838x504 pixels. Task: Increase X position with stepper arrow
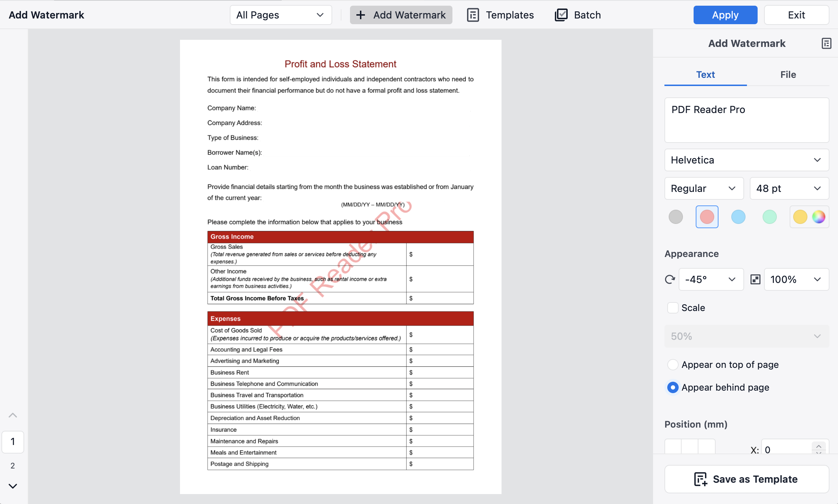pyautogui.click(x=818, y=446)
